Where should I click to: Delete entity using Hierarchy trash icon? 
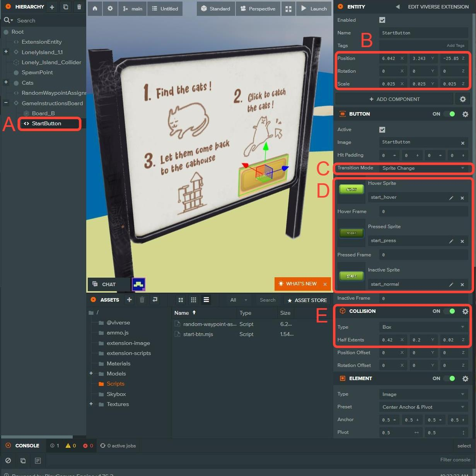point(79,7)
